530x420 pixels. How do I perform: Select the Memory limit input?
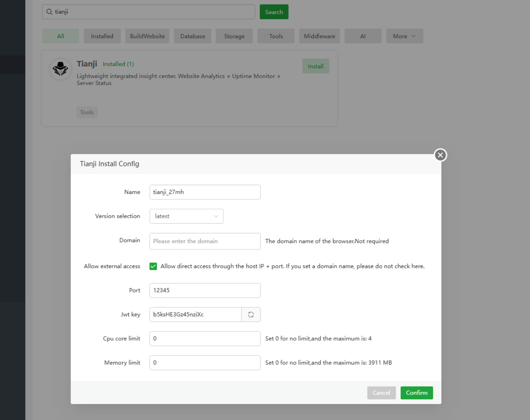205,363
